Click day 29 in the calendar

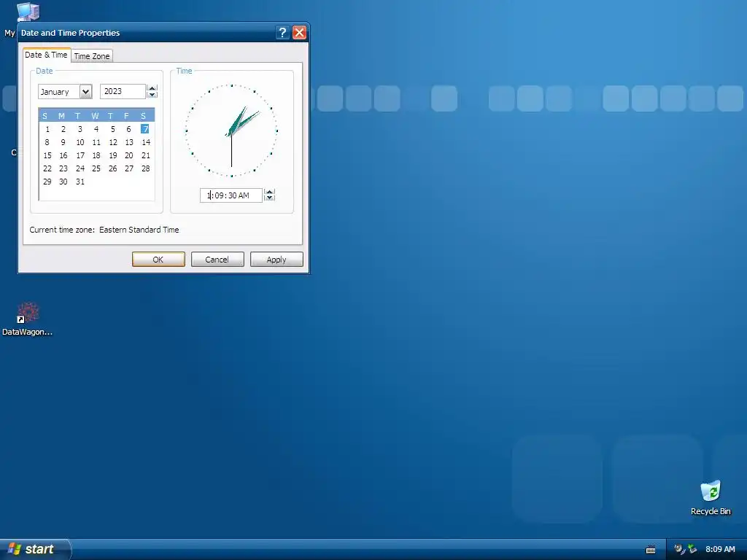[x=47, y=182]
